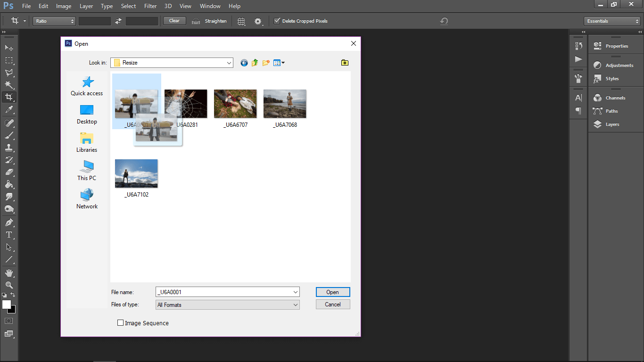Open the Ratio preset dropdown

point(54,21)
